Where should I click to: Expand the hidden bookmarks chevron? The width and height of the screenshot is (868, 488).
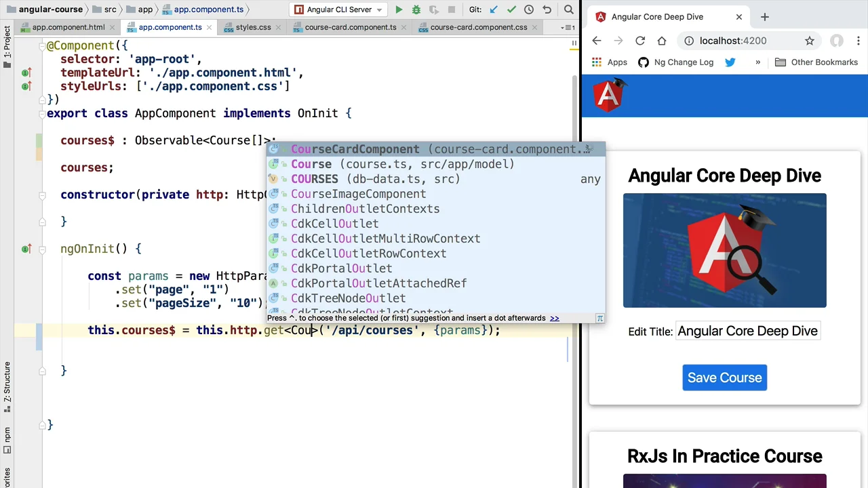[x=757, y=62]
